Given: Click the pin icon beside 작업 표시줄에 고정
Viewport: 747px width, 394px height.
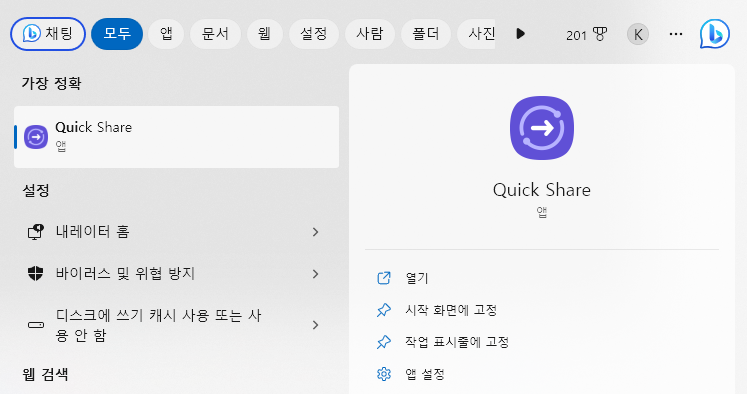Looking at the screenshot, I should [x=384, y=342].
